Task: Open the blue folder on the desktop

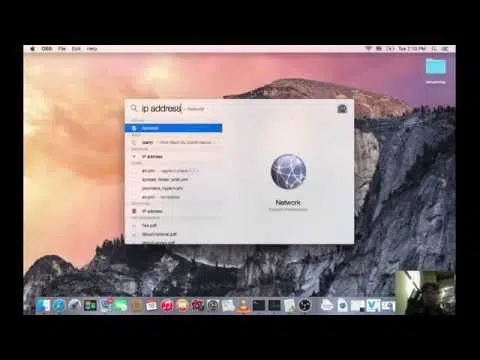Action: coord(436,67)
